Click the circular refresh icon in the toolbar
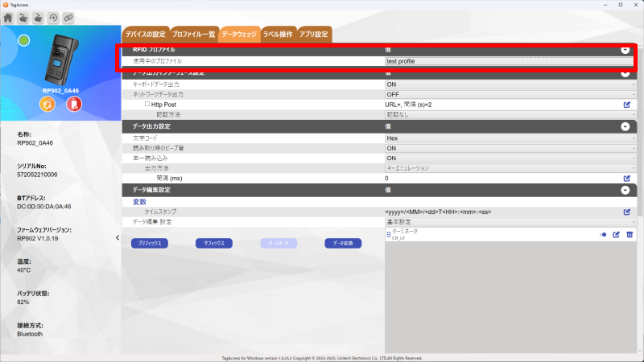The image size is (644, 362). pyautogui.click(x=53, y=17)
